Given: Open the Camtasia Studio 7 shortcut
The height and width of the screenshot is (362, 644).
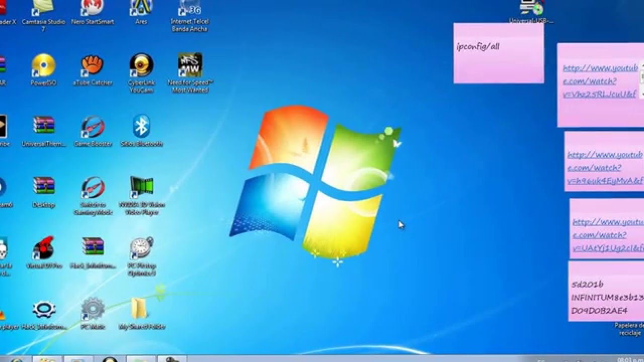Looking at the screenshot, I should [43, 15].
